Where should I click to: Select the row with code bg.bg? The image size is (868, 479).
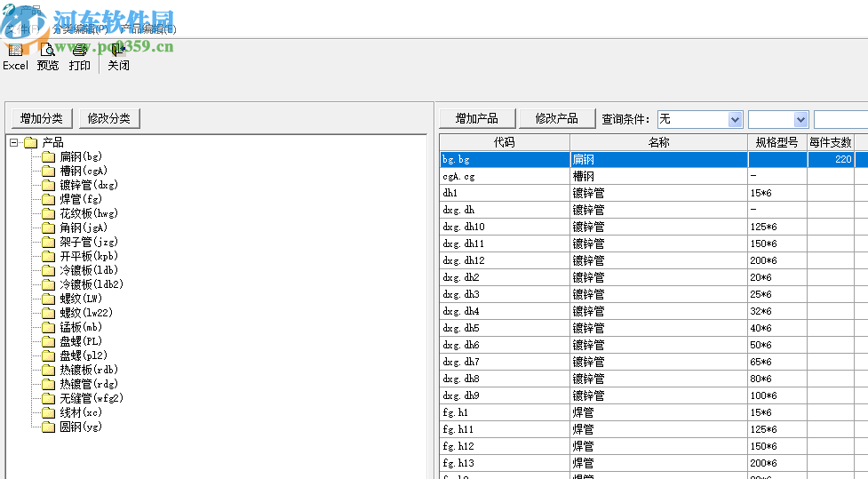point(654,159)
